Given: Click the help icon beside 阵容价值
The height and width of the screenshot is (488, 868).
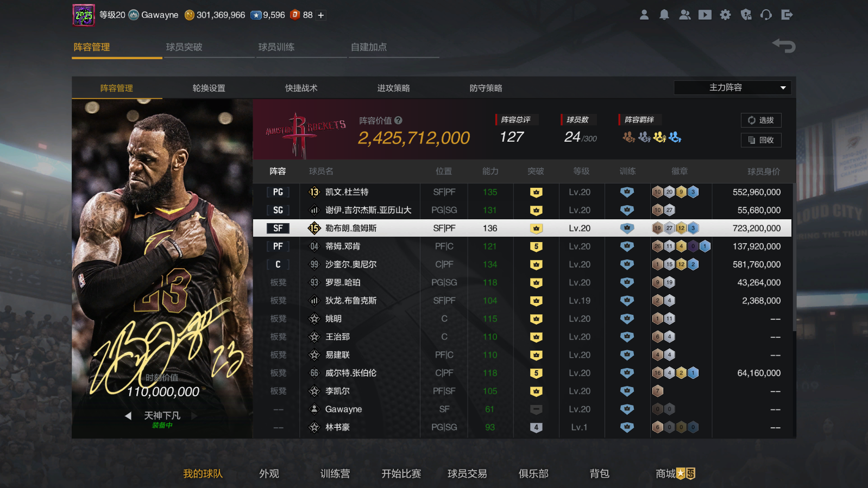Looking at the screenshot, I should [398, 121].
